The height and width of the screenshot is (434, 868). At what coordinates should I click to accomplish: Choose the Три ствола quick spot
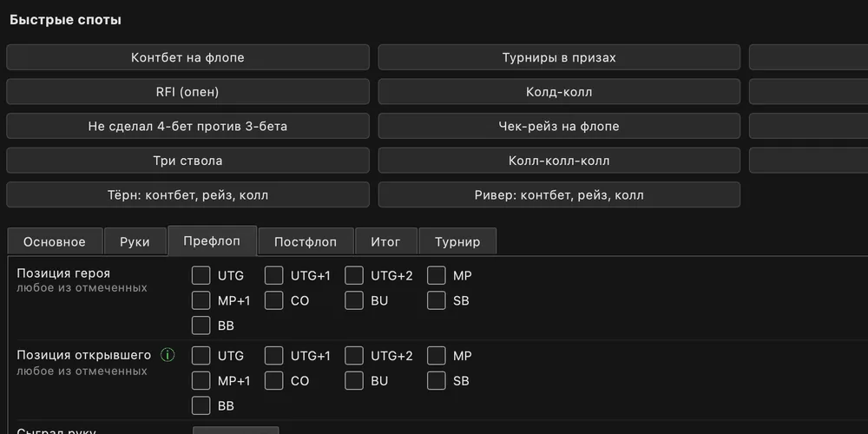click(x=187, y=161)
